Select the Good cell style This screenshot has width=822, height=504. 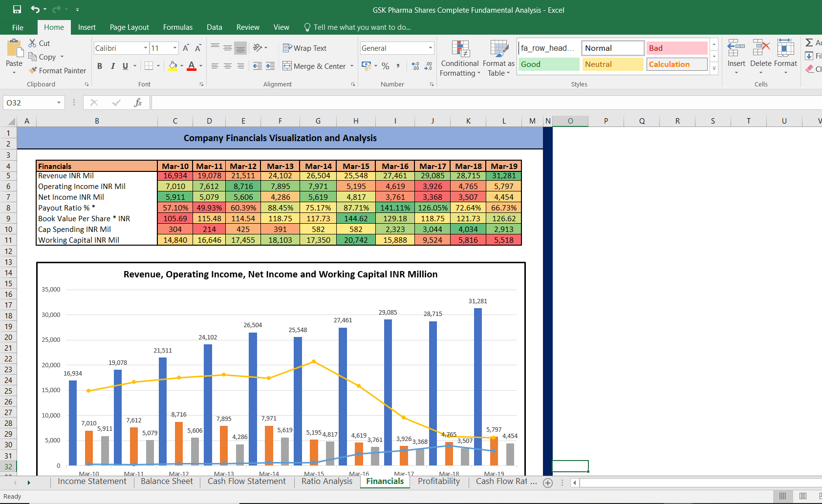[x=549, y=64]
